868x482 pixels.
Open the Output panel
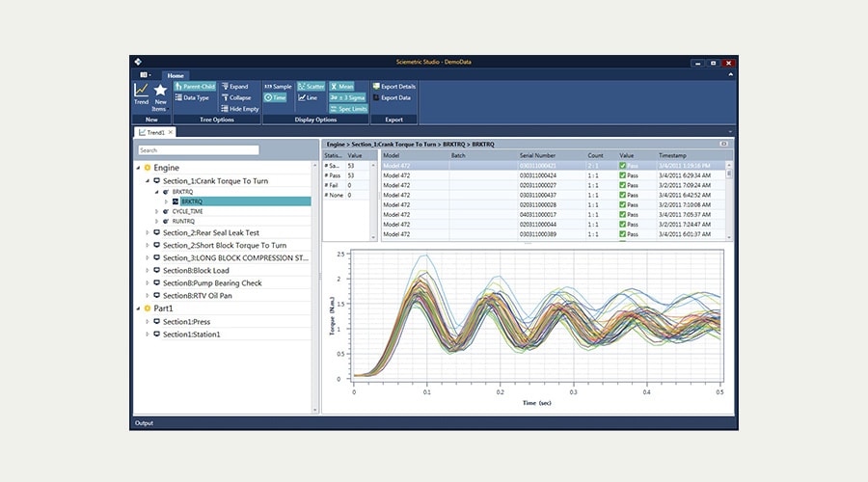click(x=144, y=423)
